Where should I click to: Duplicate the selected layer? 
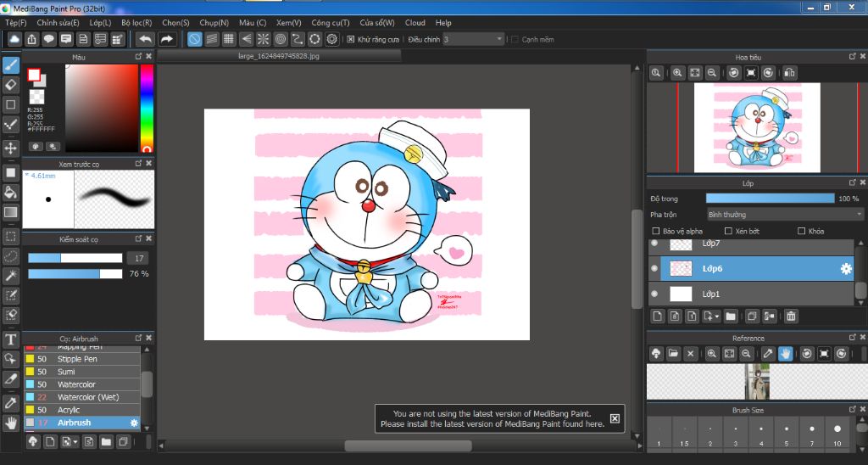pos(752,316)
